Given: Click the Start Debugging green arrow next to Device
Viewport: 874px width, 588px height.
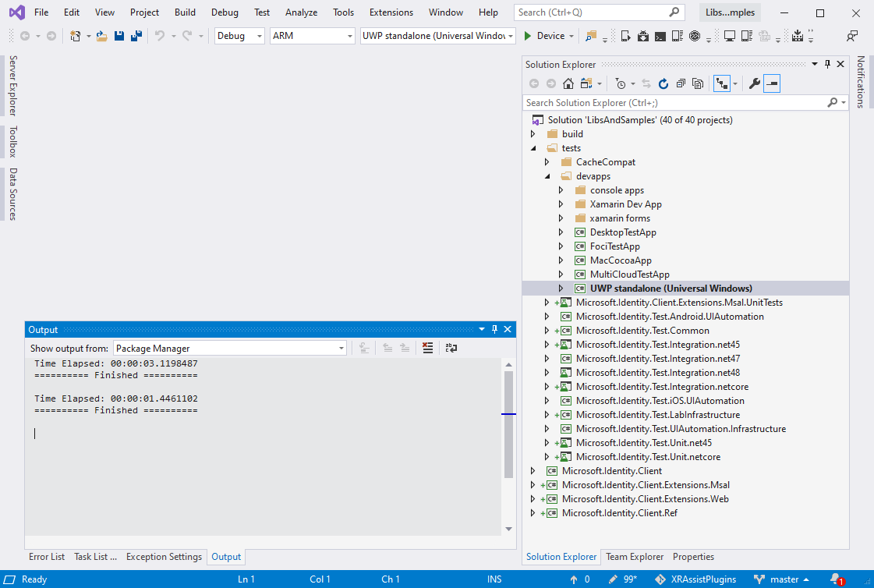Looking at the screenshot, I should [x=526, y=36].
